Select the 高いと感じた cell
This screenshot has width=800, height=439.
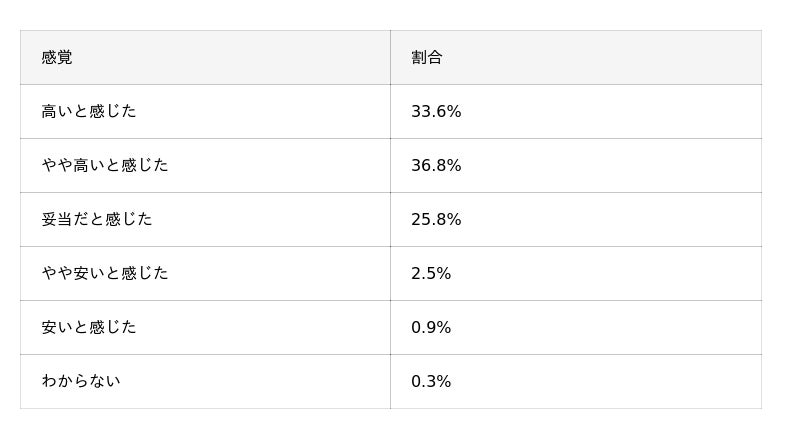click(88, 111)
